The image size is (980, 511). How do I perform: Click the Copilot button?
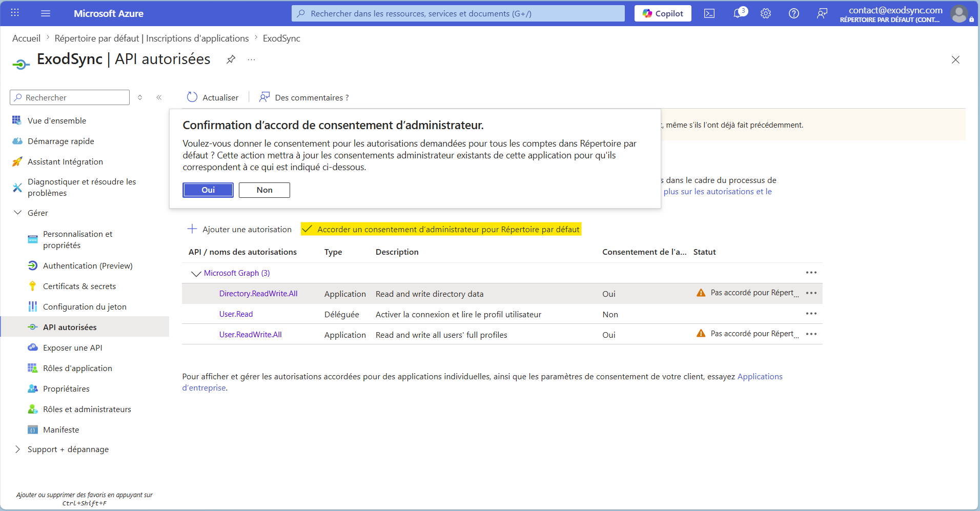(663, 13)
